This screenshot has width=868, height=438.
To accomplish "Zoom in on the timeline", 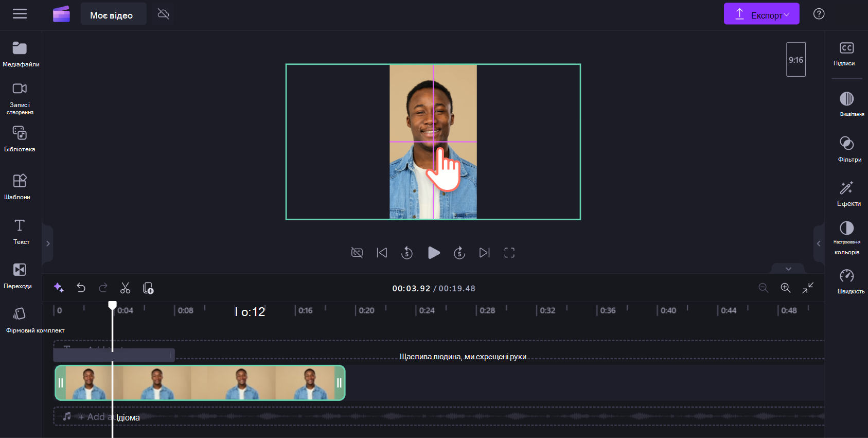I will tap(786, 288).
